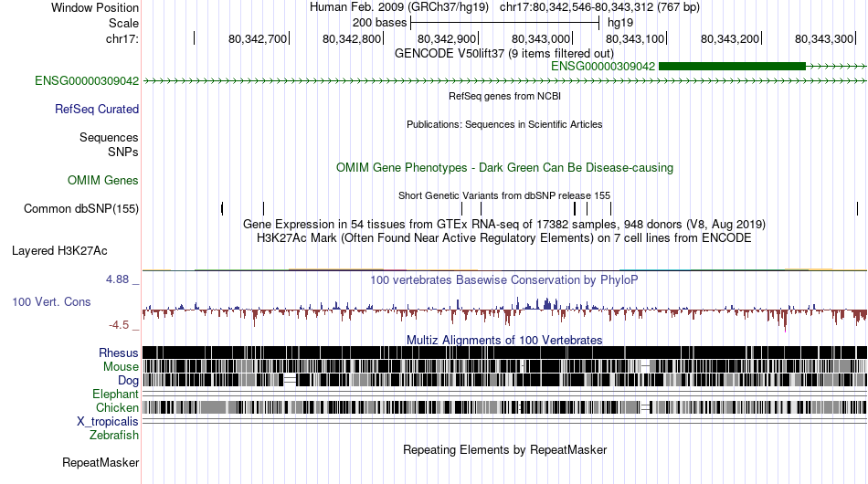
Task: Click the 80,342,700 ruler coordinate
Action: coord(258,38)
